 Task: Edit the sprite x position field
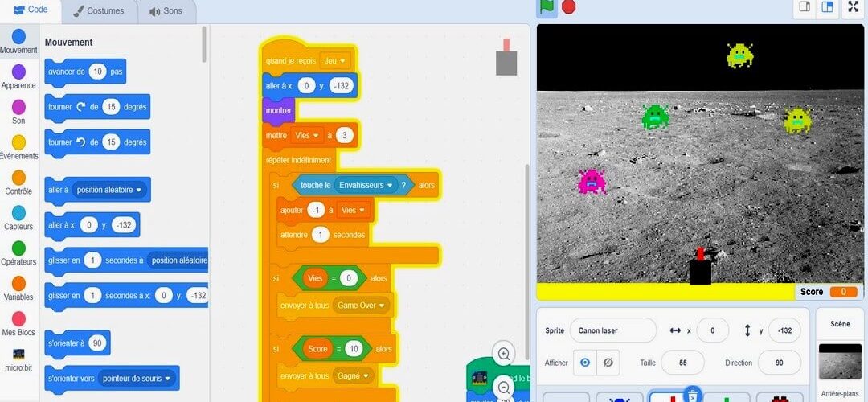[x=712, y=330]
